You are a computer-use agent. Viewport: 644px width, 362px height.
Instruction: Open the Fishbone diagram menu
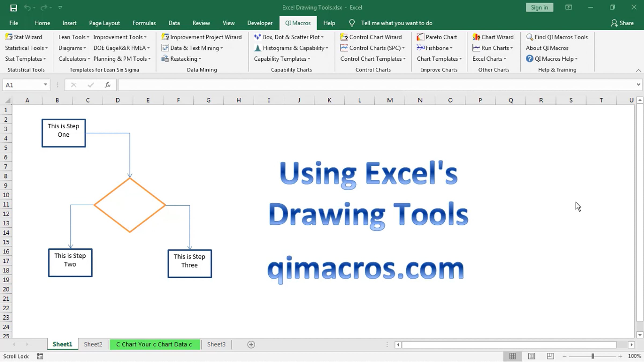434,48
